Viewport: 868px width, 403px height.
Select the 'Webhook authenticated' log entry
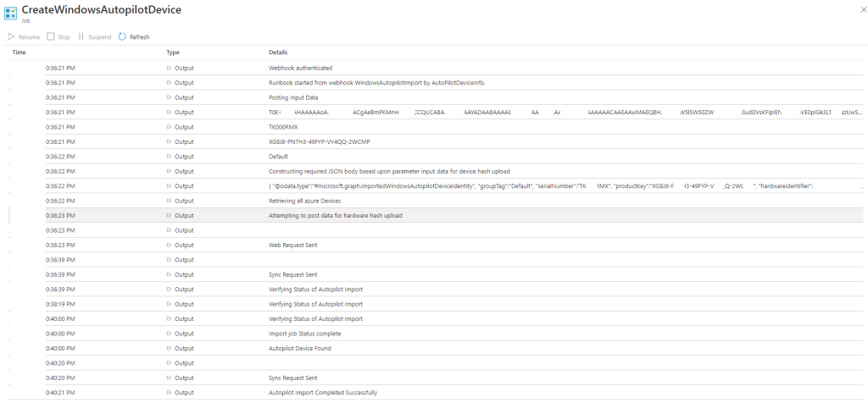click(x=435, y=68)
